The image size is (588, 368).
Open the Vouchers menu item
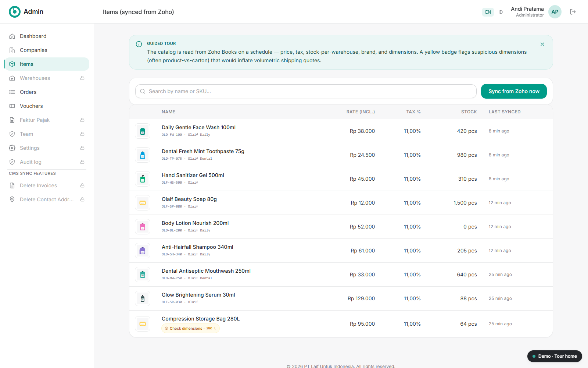[47, 106]
